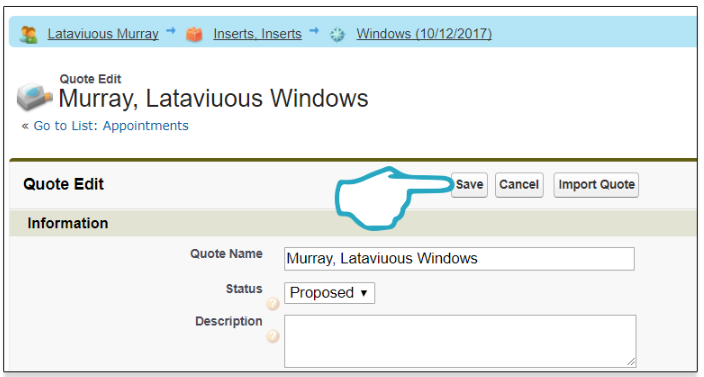
Task: Open the Lataviuous Murray breadcrumb link
Action: click(103, 34)
